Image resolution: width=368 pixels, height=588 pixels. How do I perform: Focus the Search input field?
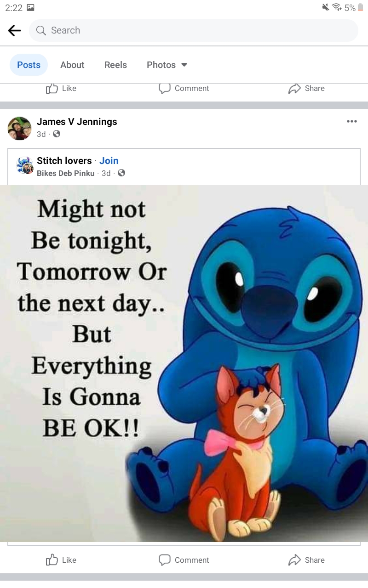click(193, 31)
